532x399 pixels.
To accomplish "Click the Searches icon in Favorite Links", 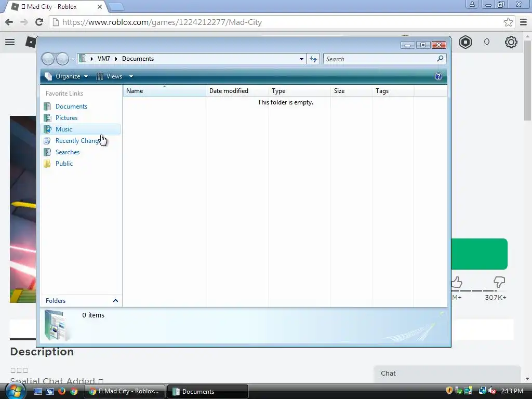I will (47, 152).
